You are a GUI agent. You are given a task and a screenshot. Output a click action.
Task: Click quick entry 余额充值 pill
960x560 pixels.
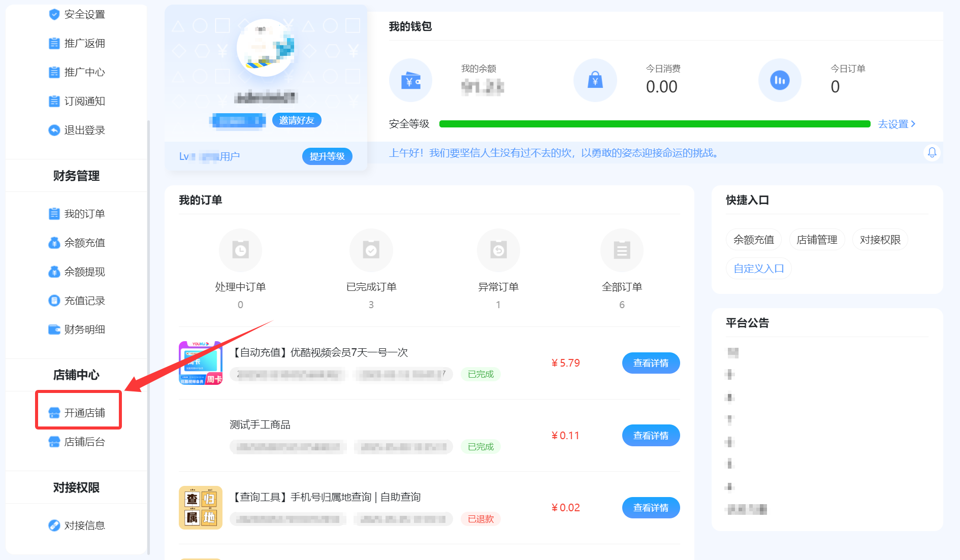coord(754,240)
